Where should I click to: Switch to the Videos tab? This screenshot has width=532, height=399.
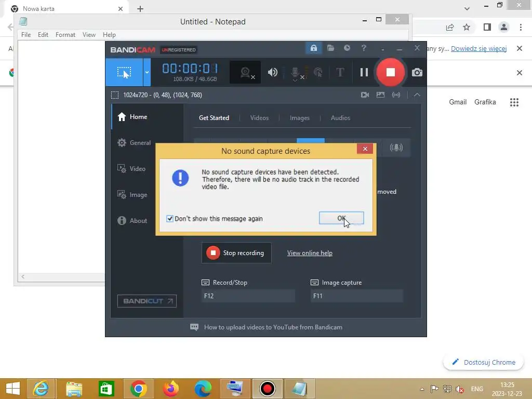[x=259, y=118]
